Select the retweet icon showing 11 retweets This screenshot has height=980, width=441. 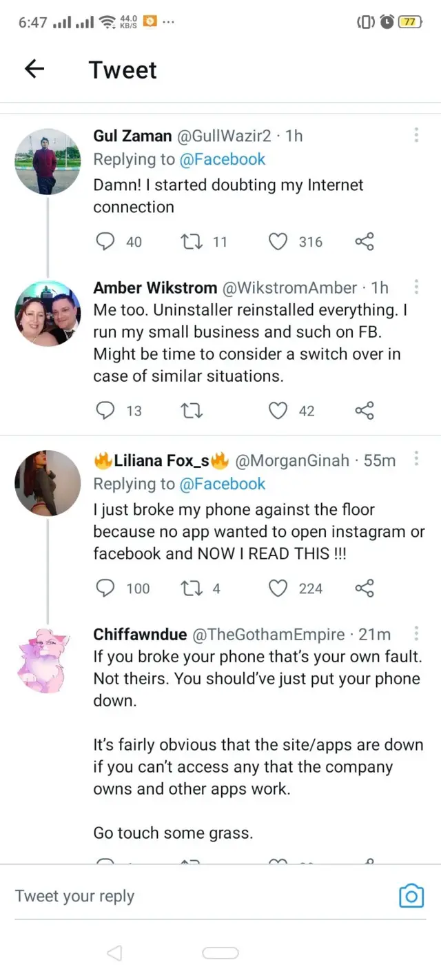click(x=192, y=242)
